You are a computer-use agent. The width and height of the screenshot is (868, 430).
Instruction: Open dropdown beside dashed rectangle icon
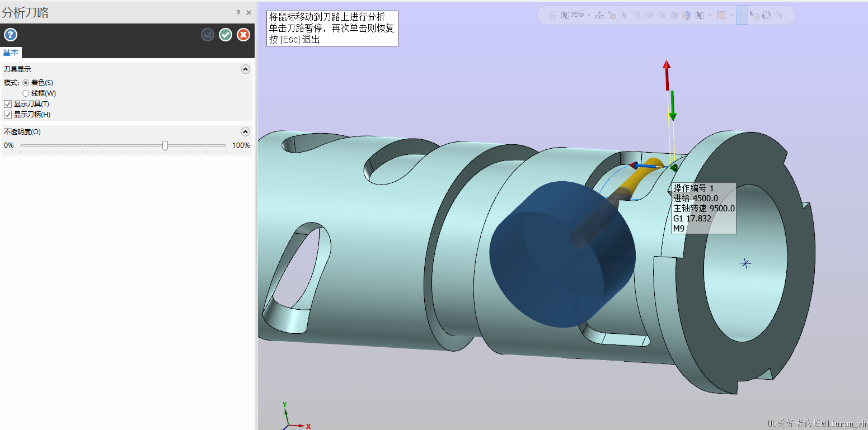(x=731, y=15)
